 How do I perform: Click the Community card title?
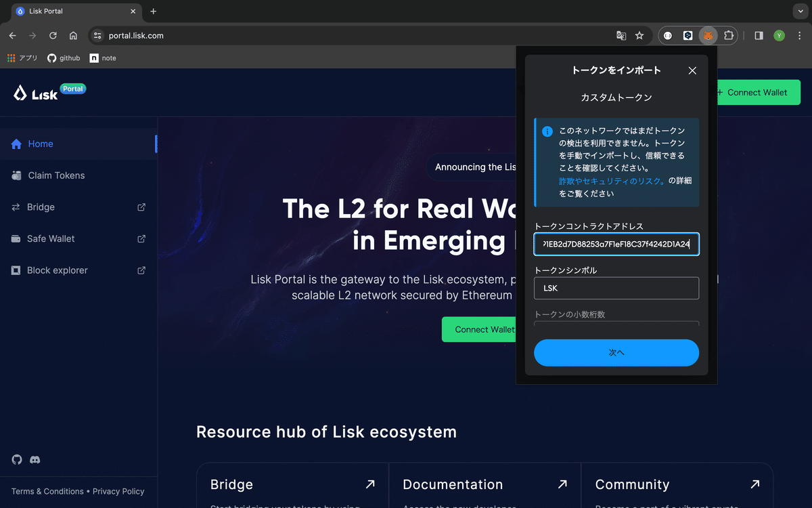[632, 484]
